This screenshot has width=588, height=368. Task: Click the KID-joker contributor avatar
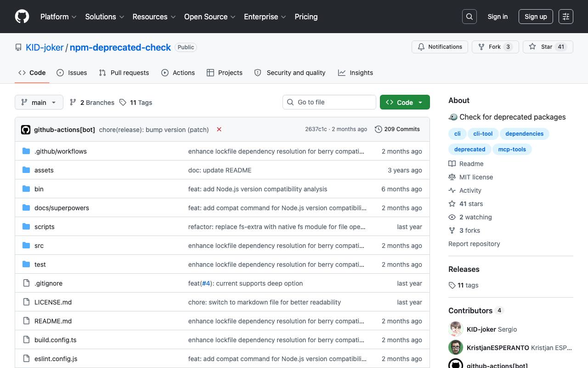pyautogui.click(x=456, y=329)
